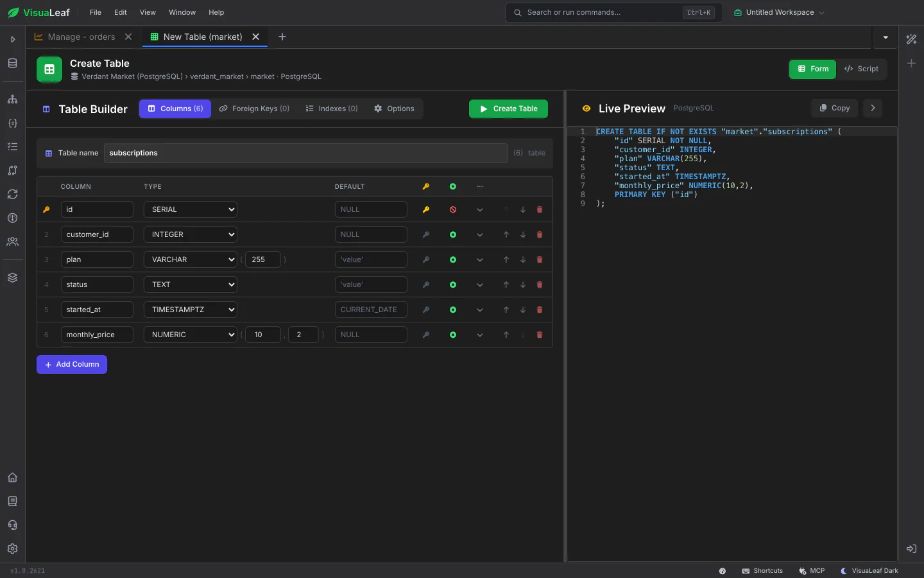Open the curly-braces query sidebar icon
The image size is (924, 578).
point(12,123)
